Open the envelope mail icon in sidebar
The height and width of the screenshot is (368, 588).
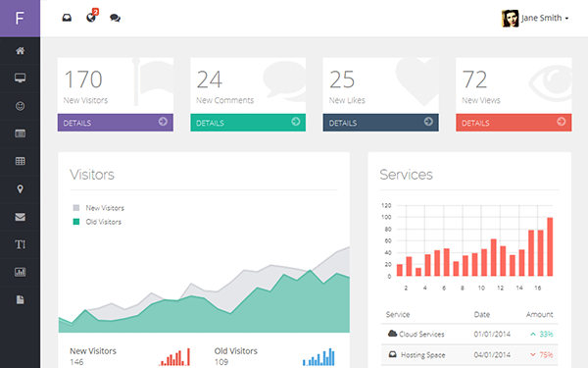pos(20,217)
